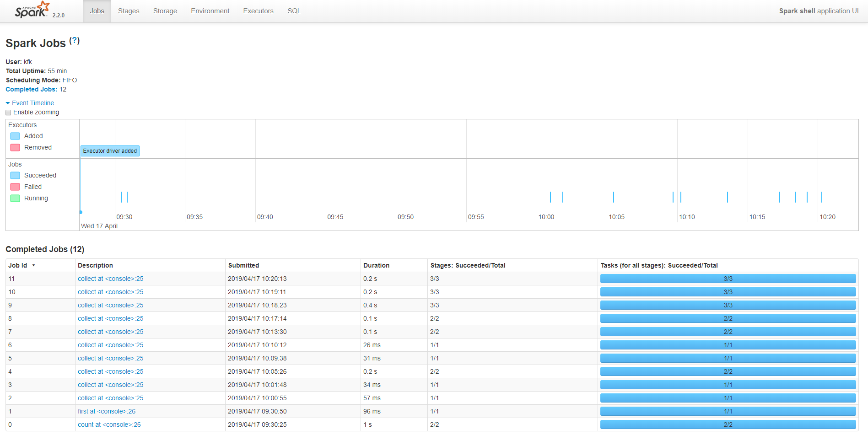Screen dimensions: 868x435
Task: Click the 'Spark shell application UI' title
Action: [x=819, y=11]
